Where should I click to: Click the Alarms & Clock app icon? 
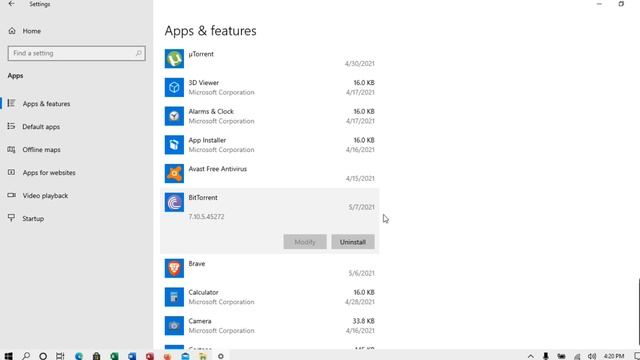(174, 116)
